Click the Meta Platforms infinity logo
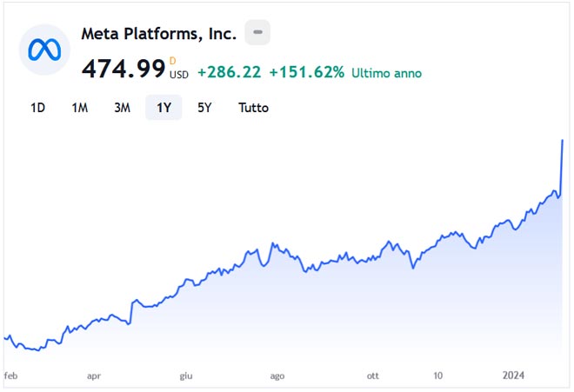574x392 pixels. click(43, 50)
